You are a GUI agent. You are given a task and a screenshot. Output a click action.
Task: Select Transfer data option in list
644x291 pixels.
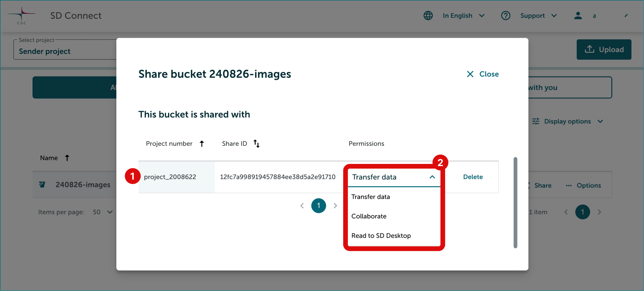(x=394, y=197)
